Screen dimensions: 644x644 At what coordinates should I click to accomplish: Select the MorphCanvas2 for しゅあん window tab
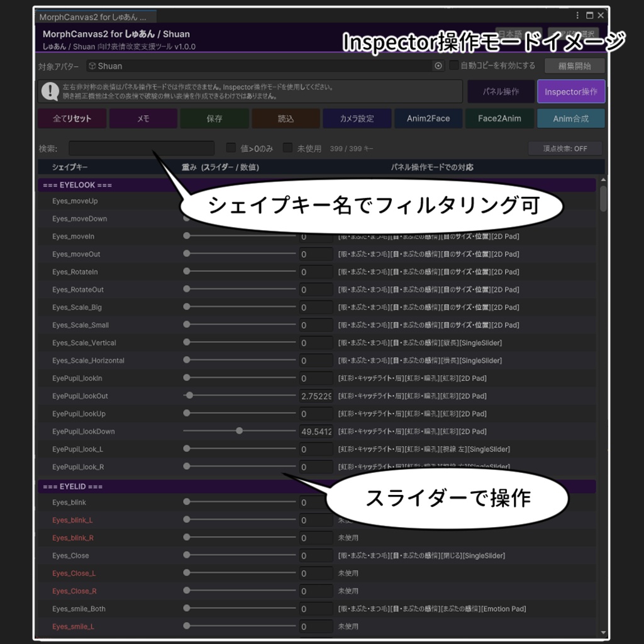(x=96, y=17)
